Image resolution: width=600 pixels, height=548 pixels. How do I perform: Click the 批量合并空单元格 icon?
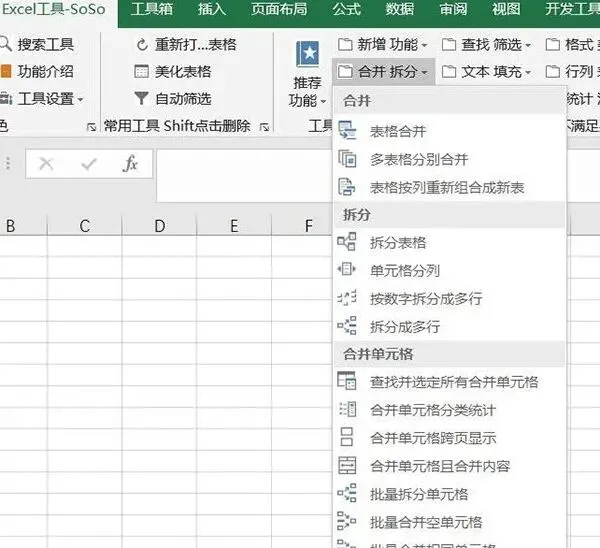click(x=347, y=521)
